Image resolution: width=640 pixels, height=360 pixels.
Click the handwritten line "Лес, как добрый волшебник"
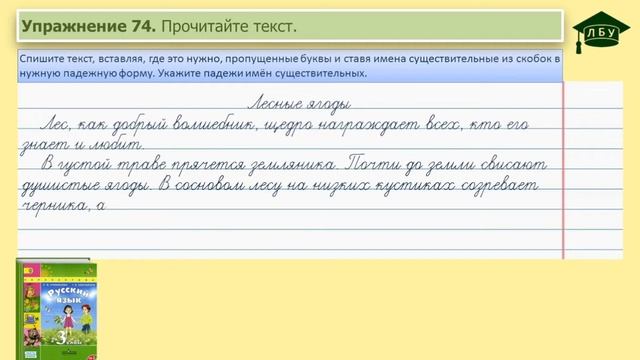click(x=284, y=124)
